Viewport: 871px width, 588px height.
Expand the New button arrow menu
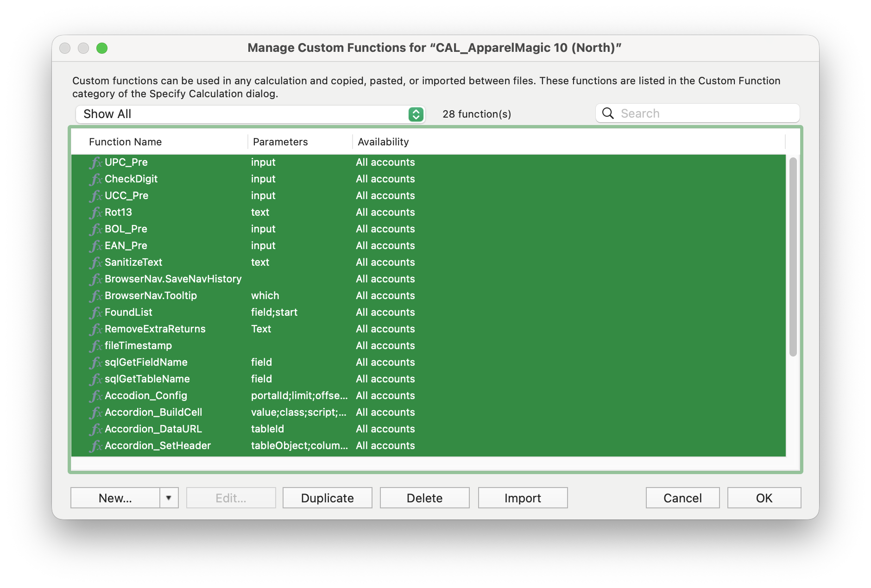point(169,498)
